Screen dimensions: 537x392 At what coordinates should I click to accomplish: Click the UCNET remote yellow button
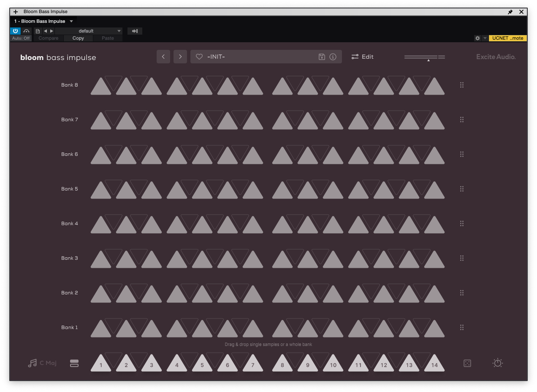(x=508, y=38)
